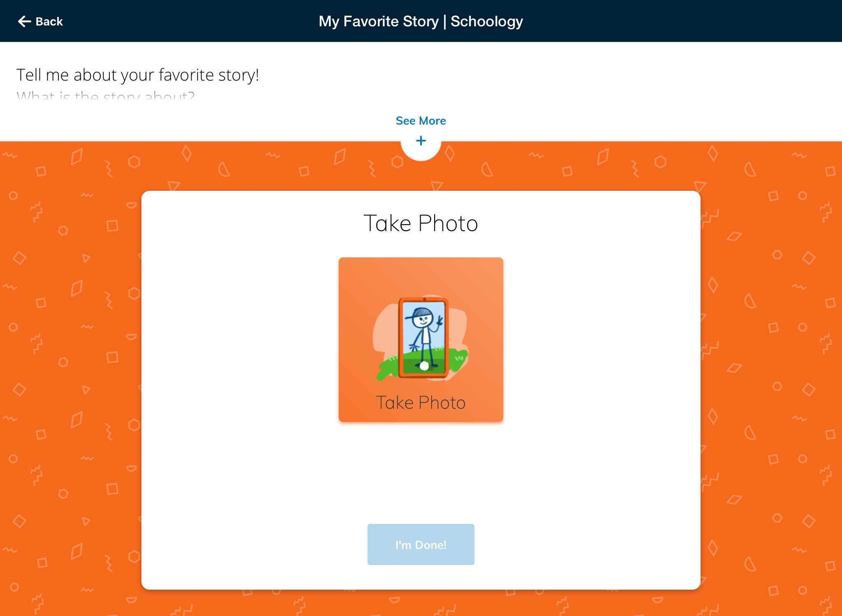Click the green grass in the photo illustration
The image size is (842, 616).
click(456, 357)
